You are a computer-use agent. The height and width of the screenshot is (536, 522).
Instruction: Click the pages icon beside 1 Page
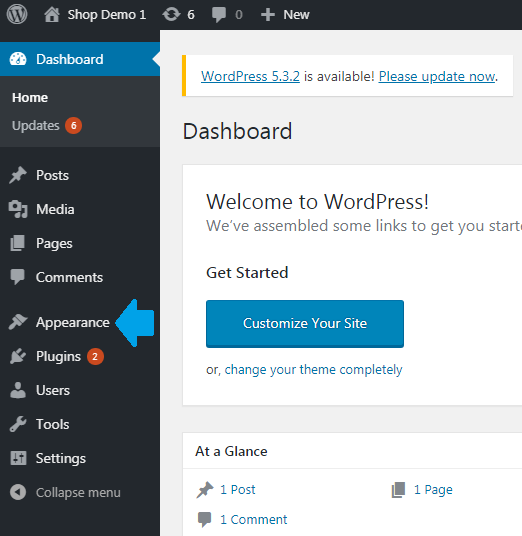[x=398, y=490]
